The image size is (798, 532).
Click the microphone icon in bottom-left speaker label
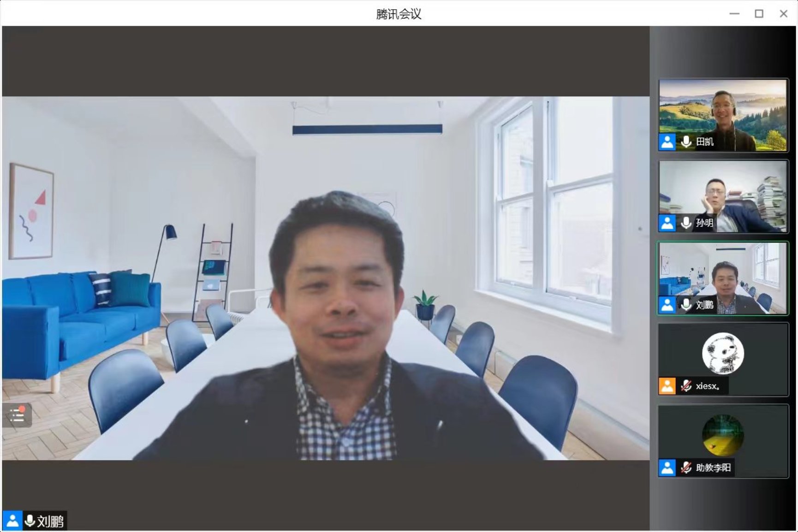pyautogui.click(x=30, y=521)
